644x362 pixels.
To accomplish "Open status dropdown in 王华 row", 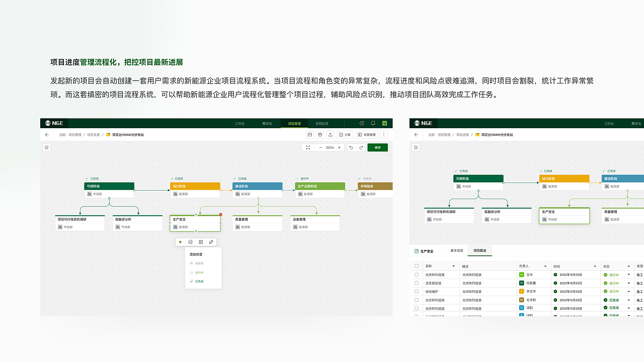I will (629, 275).
